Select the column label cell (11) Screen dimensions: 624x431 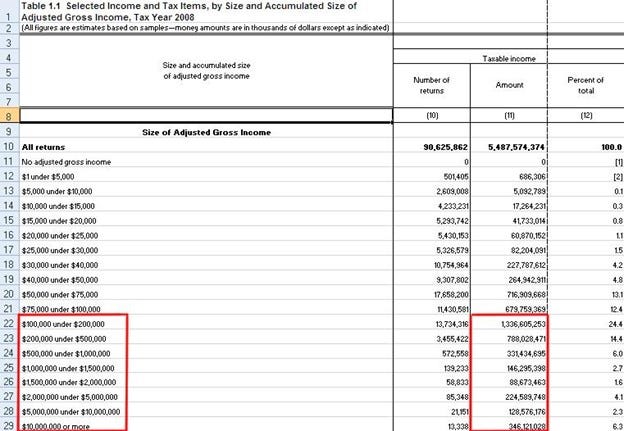click(509, 115)
